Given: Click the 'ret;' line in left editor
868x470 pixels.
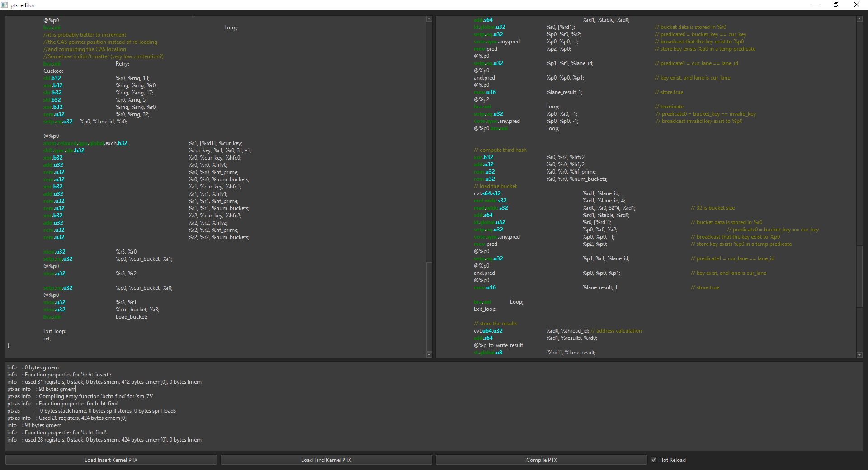Looking at the screenshot, I should tap(47, 338).
